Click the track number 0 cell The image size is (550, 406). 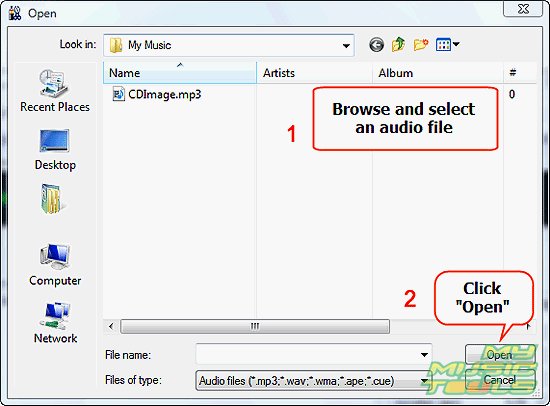[x=512, y=94]
